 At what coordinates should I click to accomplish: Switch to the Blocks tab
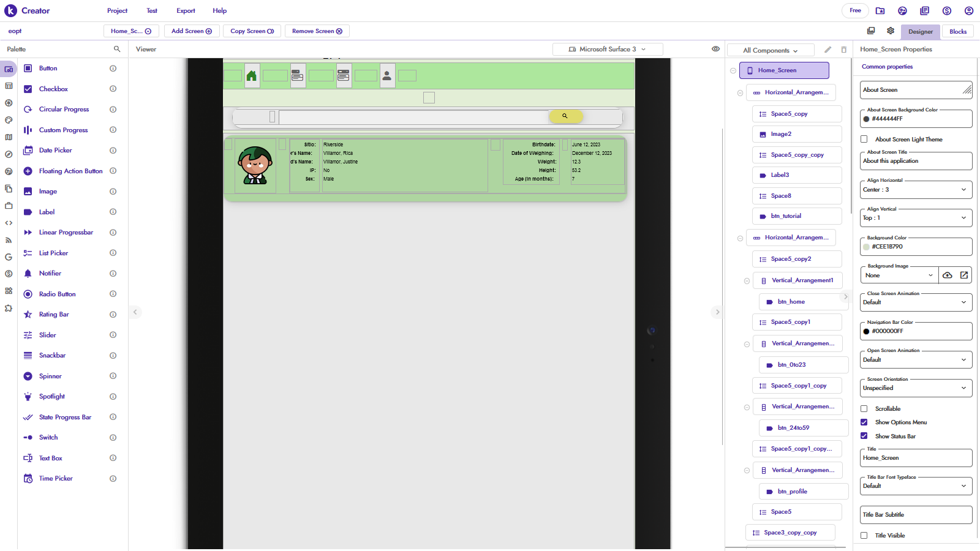pyautogui.click(x=958, y=32)
